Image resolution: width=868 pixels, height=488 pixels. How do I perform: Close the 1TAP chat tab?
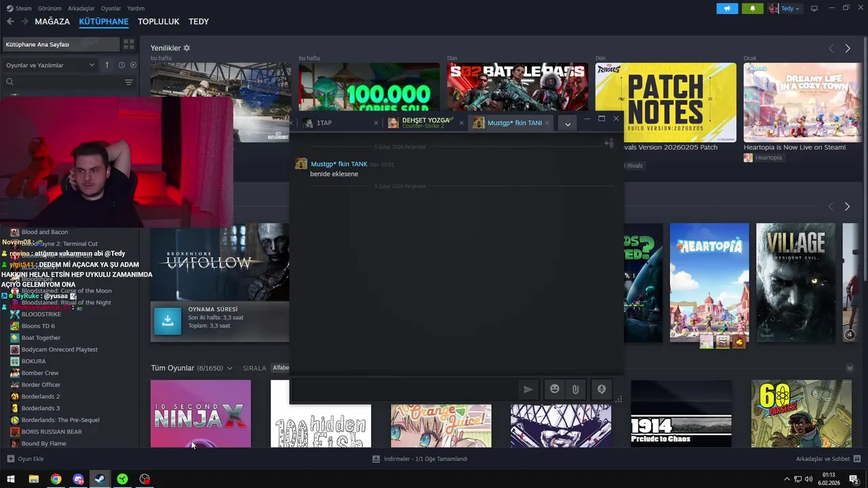pos(376,123)
